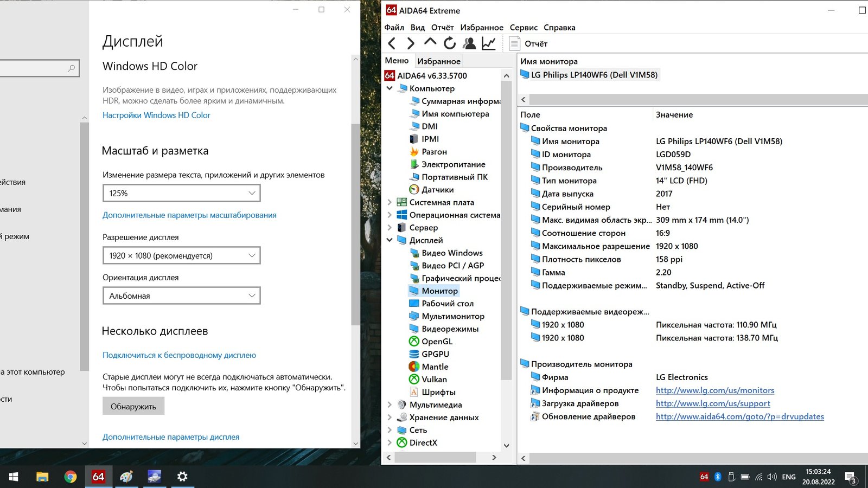Open the Сервис menu
The width and height of the screenshot is (868, 488).
pos(524,28)
